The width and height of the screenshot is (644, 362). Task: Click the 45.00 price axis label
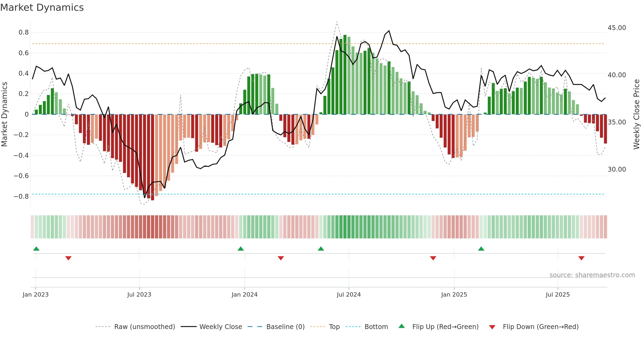[x=617, y=28]
